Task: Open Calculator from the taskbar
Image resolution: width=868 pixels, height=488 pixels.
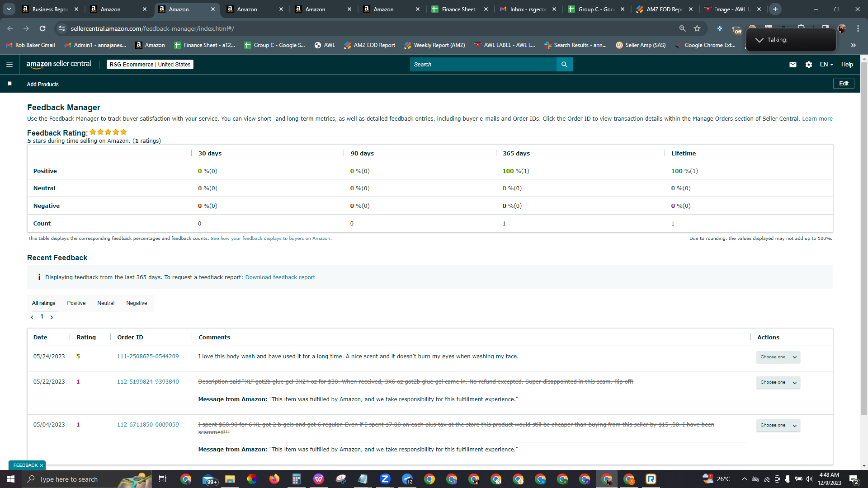Action: point(297,479)
